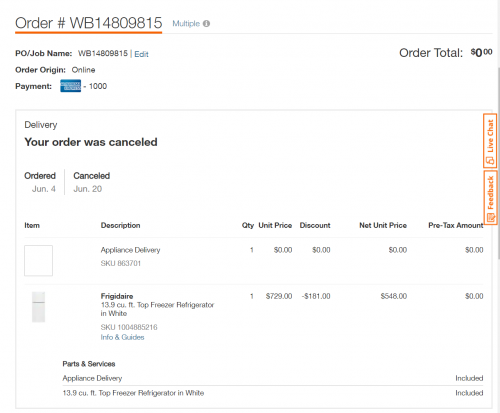The width and height of the screenshot is (500, 413).
Task: Click the Pre-Tax Amount column header
Action: pyautogui.click(x=456, y=225)
